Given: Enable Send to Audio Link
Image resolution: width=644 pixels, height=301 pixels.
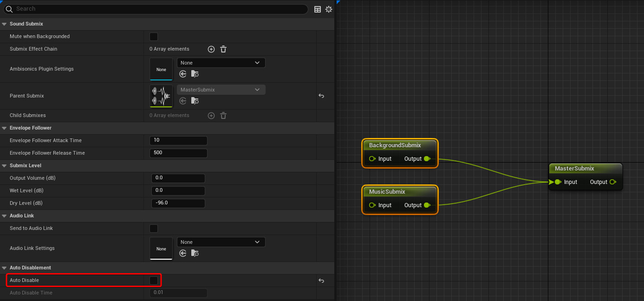Looking at the screenshot, I should click(x=153, y=228).
